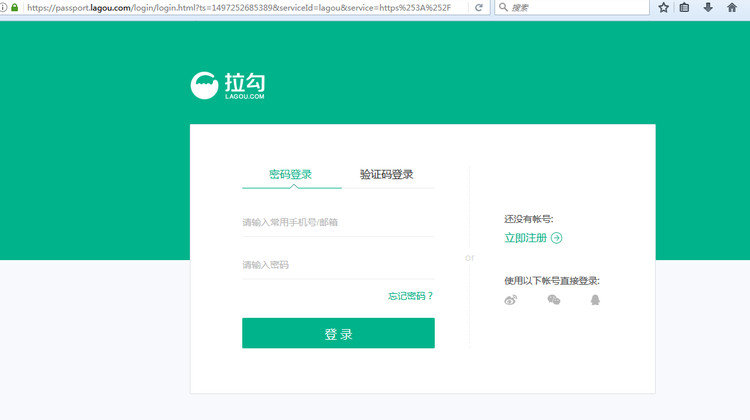
Task: Bookmark this page with the star icon
Action: point(663,7)
